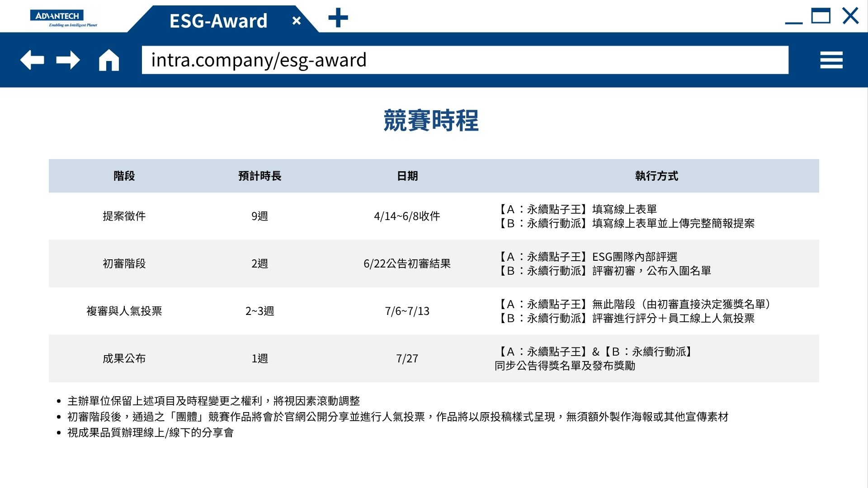Click the 預計時長 column header

(x=260, y=176)
